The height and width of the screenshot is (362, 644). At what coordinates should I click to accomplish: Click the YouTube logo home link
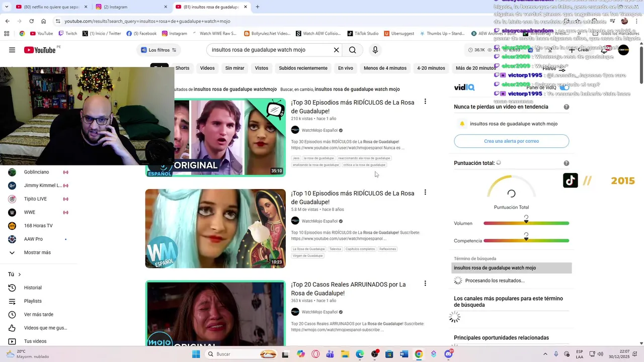40,50
